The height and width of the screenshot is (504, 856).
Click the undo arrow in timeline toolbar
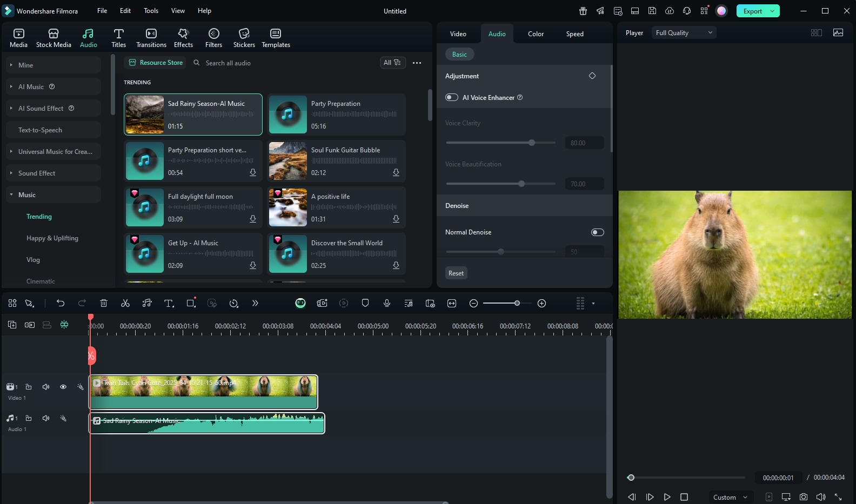61,304
